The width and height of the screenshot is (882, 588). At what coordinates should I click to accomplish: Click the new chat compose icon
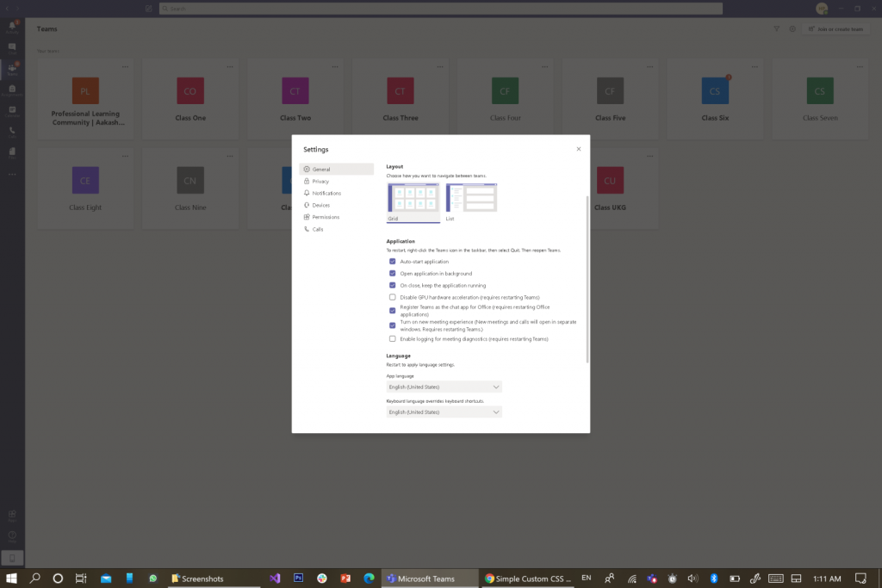[149, 9]
